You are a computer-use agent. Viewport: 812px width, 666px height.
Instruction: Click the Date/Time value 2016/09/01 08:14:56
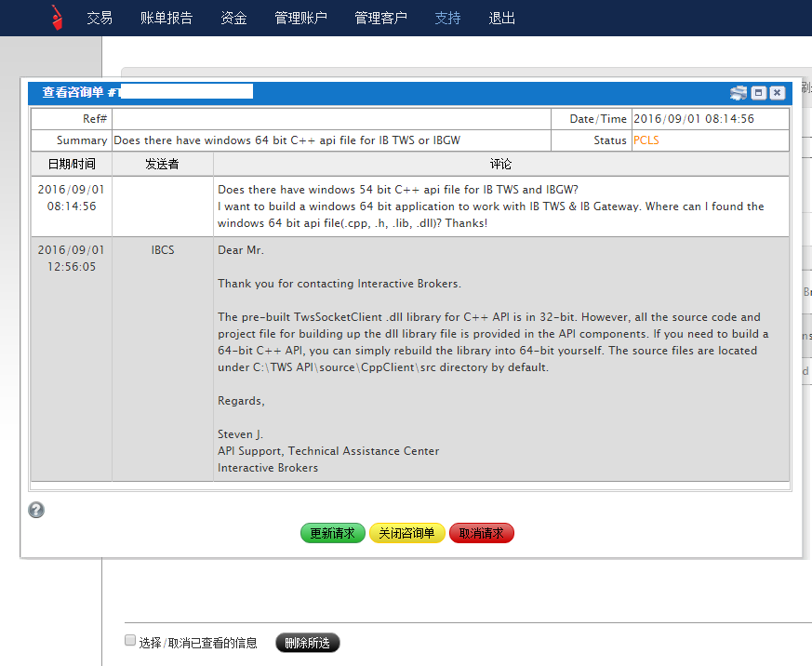(694, 119)
